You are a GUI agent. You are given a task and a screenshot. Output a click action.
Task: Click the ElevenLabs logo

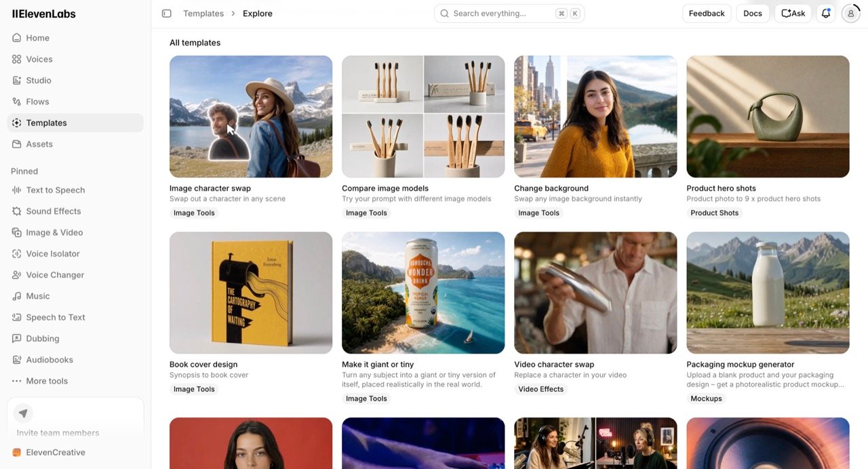point(44,14)
